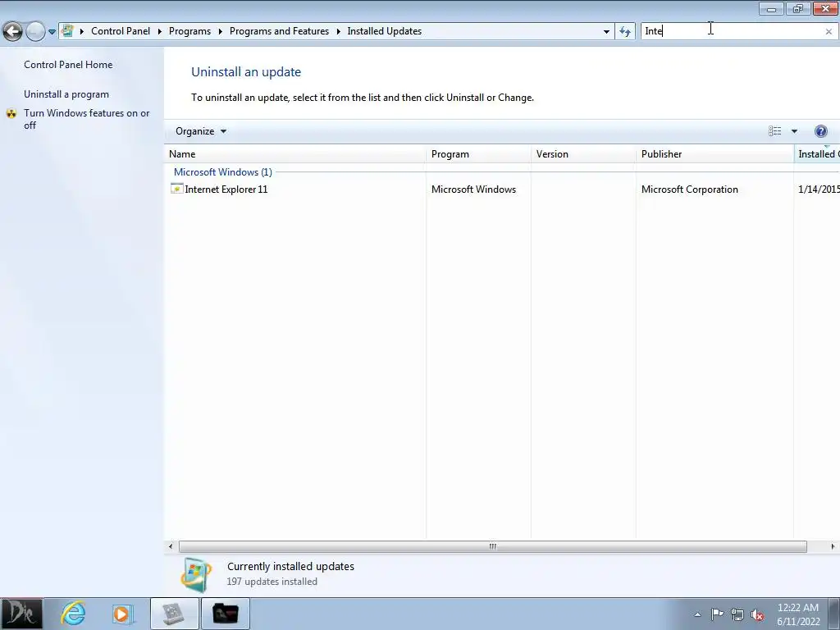Go to Programs and Features breadcrumb
Screen dimensions: 840x630
(x=279, y=31)
